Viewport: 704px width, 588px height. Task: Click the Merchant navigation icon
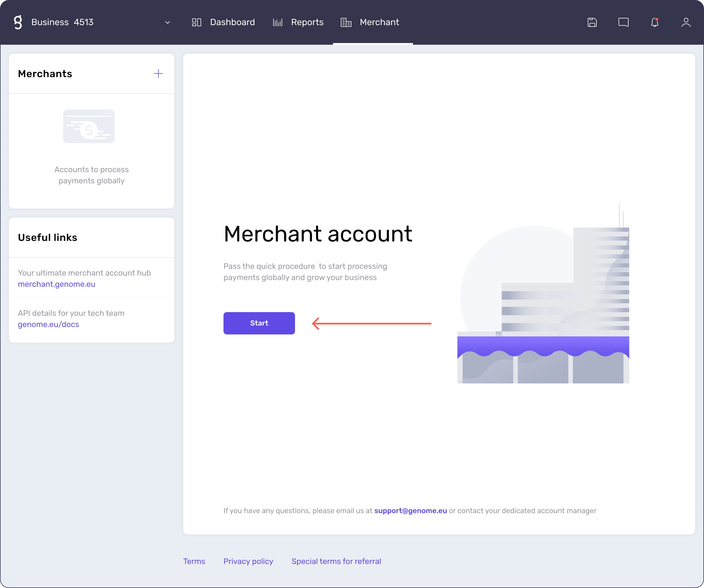pyautogui.click(x=346, y=22)
